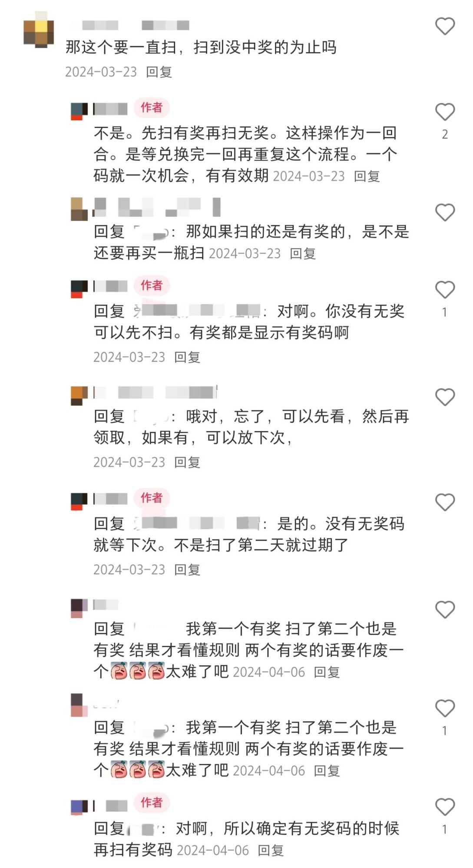The image size is (473, 868).
Task: Reply to the top comment dated 2024-03-23
Action: click(x=159, y=72)
